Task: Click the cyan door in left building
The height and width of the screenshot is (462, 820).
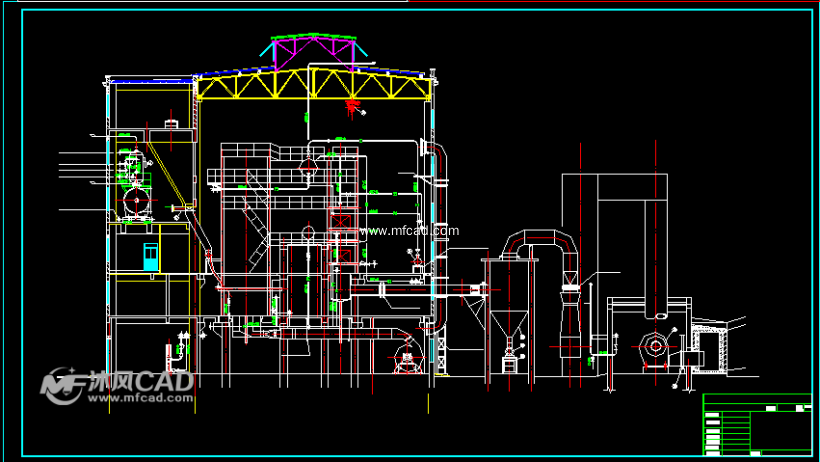Action: (151, 255)
